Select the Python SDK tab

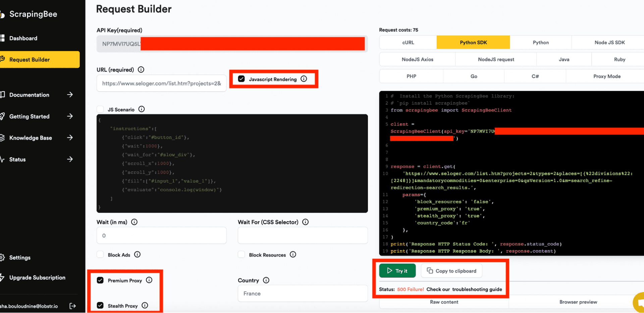coord(473,42)
